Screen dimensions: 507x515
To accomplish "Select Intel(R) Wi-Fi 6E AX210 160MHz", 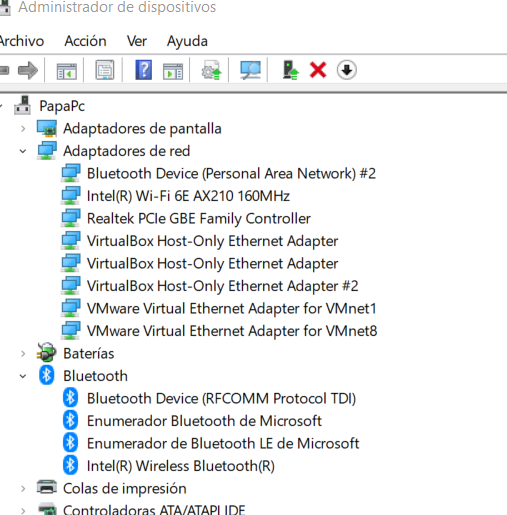I will pos(188,196).
